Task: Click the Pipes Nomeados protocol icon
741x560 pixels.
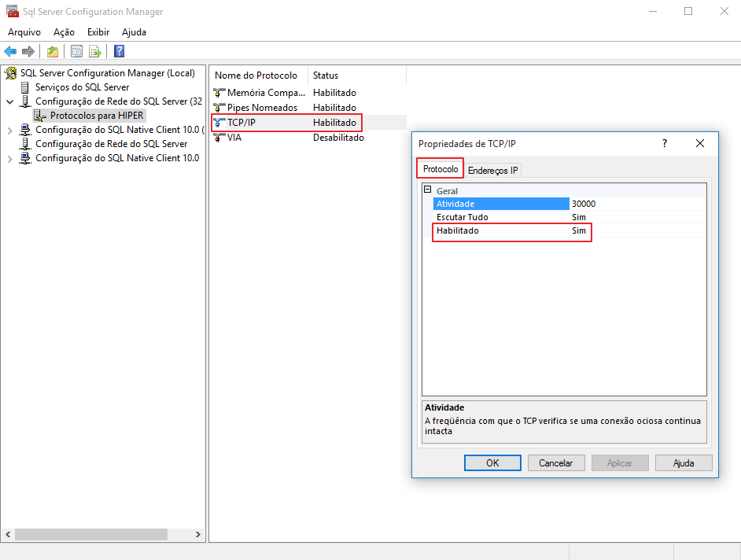Action: click(x=219, y=108)
